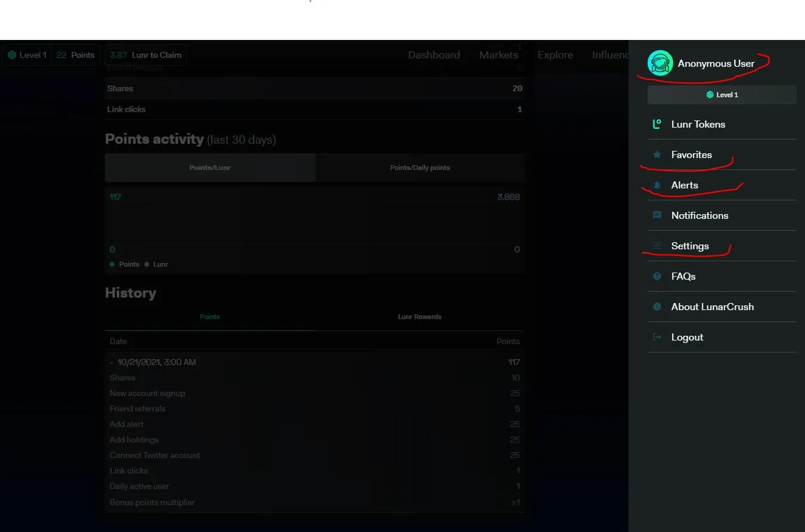The image size is (805, 532).
Task: Click Add holdings history entry
Action: [315, 440]
